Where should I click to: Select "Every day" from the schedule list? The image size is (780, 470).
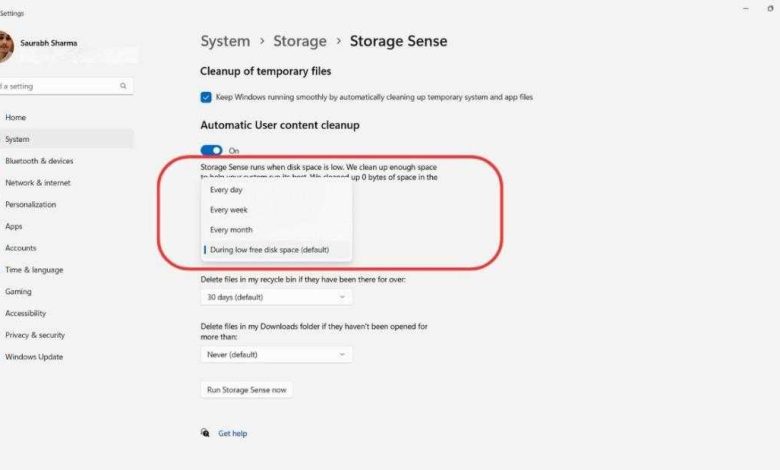point(226,189)
